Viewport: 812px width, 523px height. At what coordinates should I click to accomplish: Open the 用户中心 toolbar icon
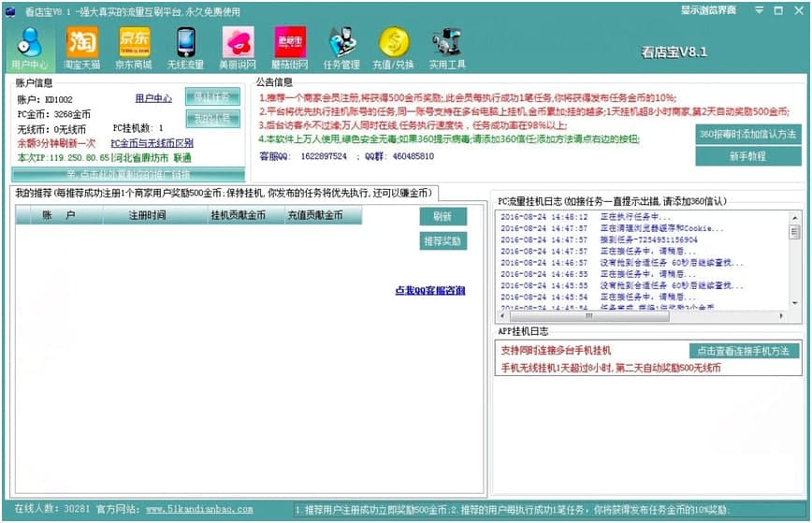coord(30,48)
